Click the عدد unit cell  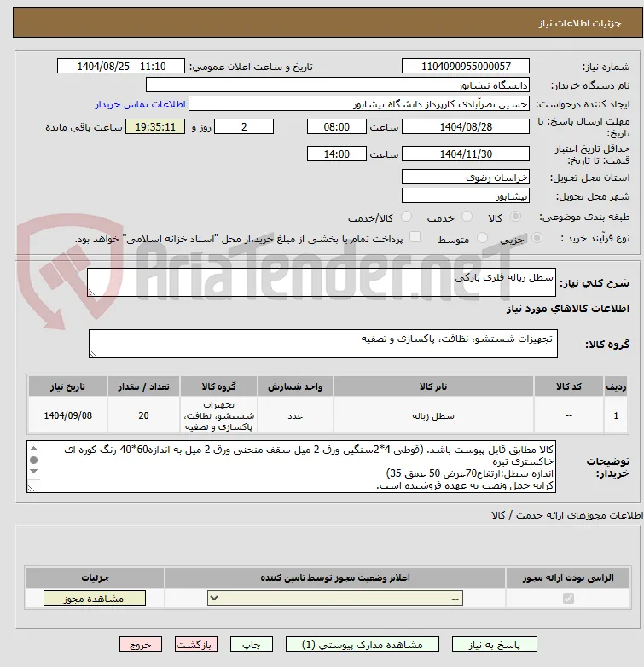point(295,415)
